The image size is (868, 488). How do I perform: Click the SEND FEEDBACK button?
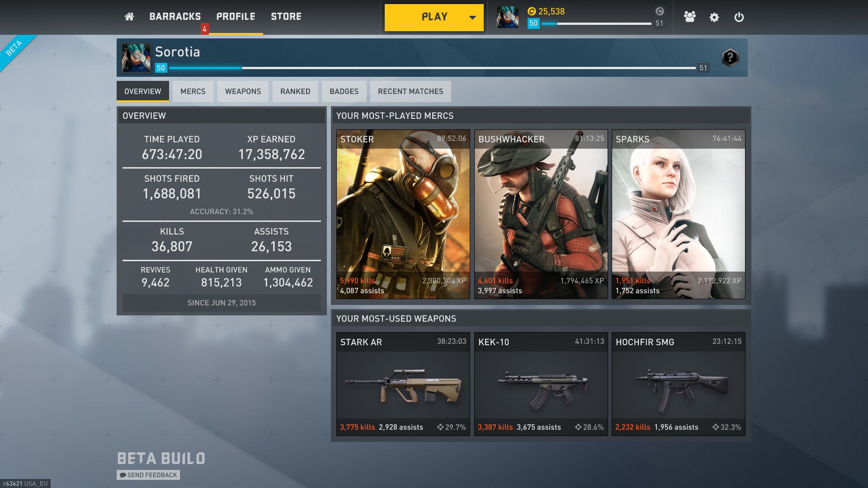[x=148, y=475]
